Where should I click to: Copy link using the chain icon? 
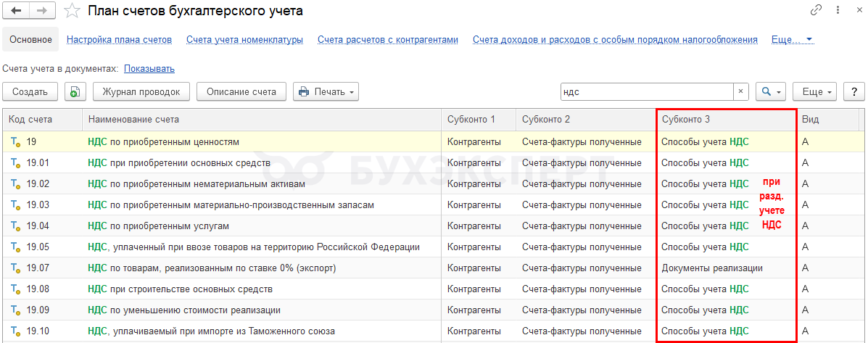tap(817, 11)
